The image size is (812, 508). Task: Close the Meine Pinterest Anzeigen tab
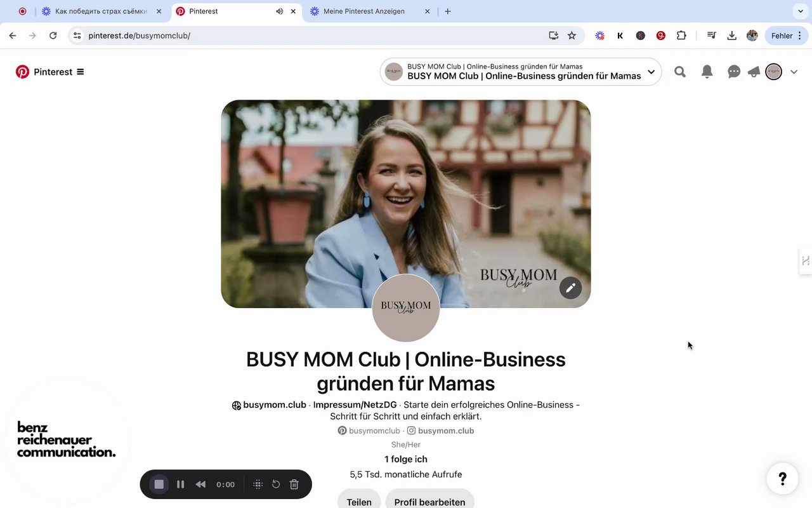coord(427,11)
